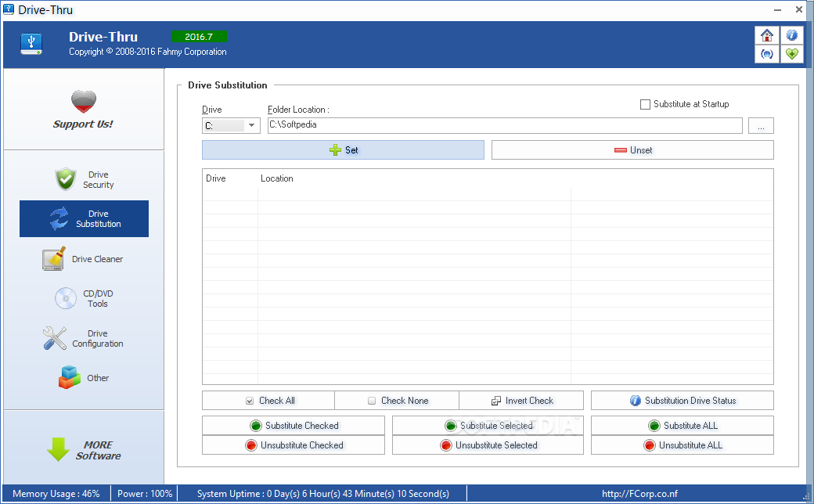The image size is (814, 504).
Task: Click Unsubstitute Checked button
Action: coord(294,445)
